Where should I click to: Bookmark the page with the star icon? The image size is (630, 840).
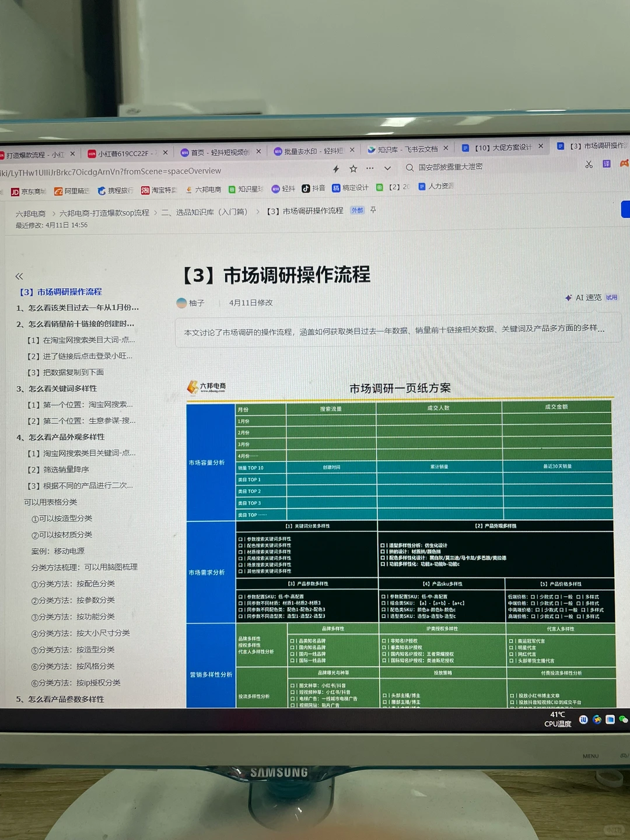[353, 169]
